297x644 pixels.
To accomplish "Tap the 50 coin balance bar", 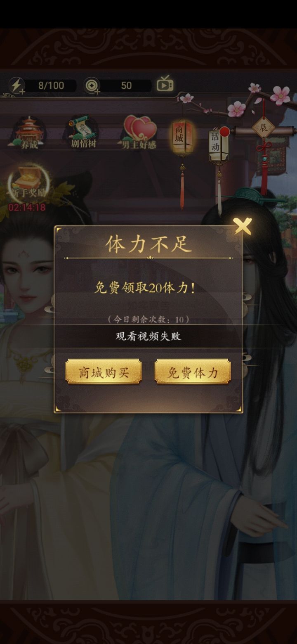I will point(126,85).
